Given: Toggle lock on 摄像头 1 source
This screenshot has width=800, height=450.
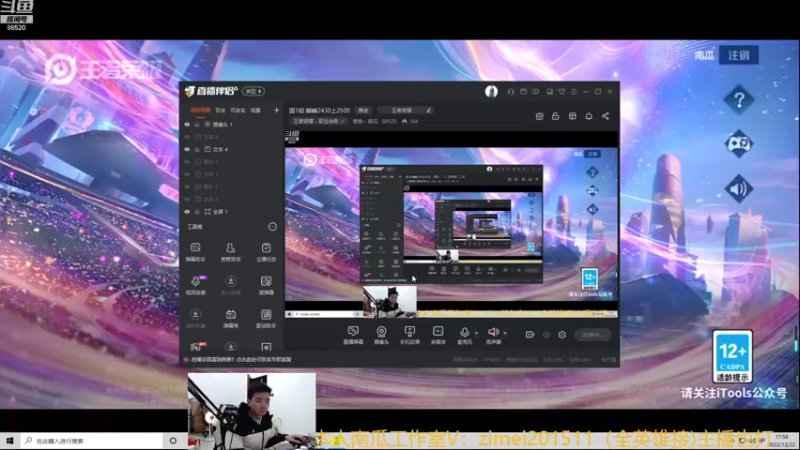Looking at the screenshot, I should tap(197, 124).
